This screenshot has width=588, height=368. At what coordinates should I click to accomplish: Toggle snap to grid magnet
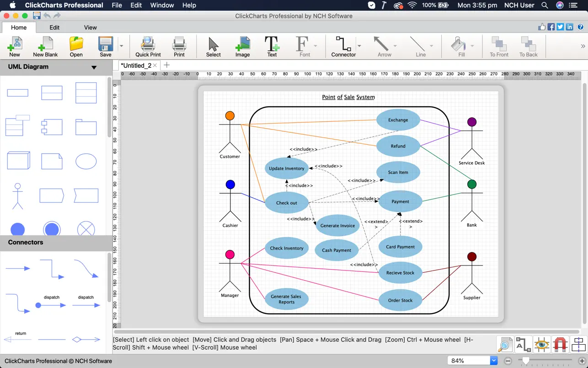pyautogui.click(x=560, y=344)
